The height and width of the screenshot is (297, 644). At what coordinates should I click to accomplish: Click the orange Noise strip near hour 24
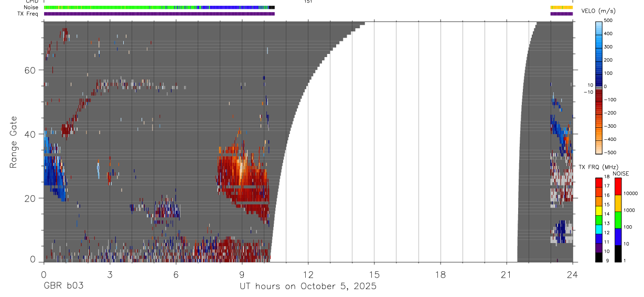561,7
